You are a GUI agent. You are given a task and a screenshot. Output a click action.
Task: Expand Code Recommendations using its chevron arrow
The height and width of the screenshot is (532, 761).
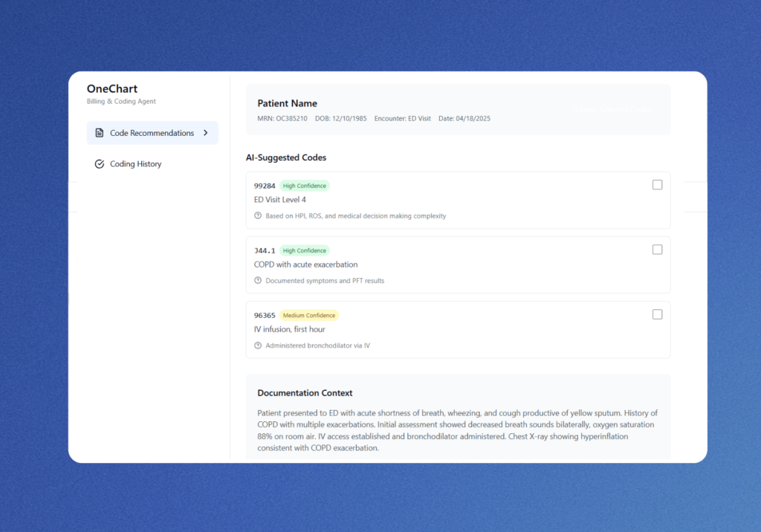pyautogui.click(x=207, y=132)
